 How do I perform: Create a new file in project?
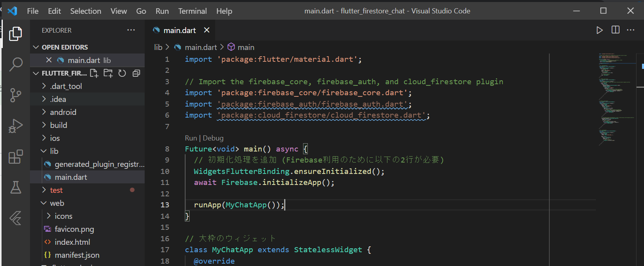click(x=94, y=73)
